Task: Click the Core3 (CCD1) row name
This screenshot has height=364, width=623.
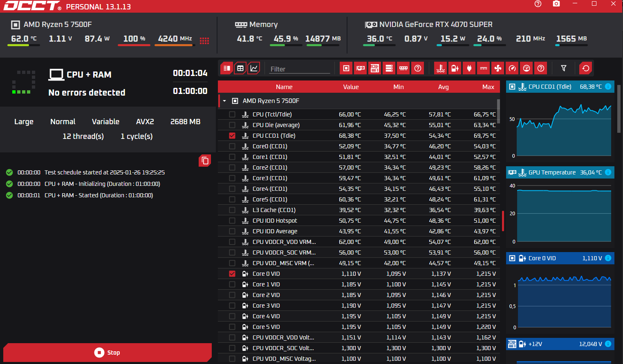Action: (270, 178)
